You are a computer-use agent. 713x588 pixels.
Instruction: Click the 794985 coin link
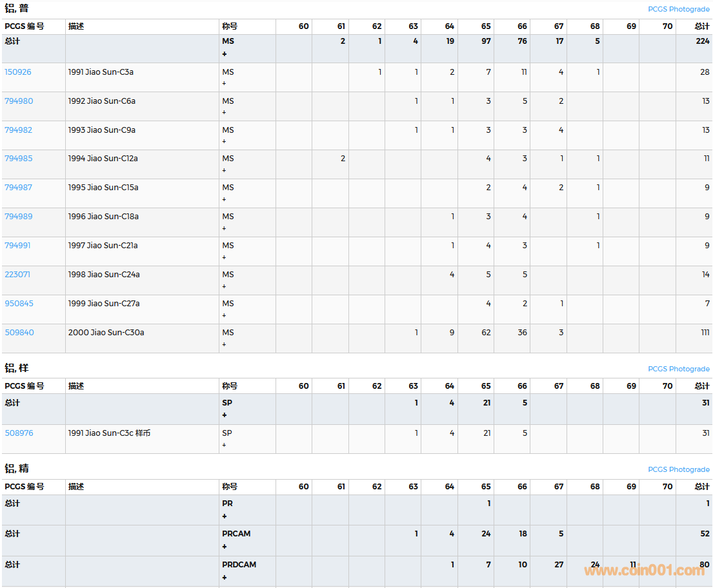[19, 159]
